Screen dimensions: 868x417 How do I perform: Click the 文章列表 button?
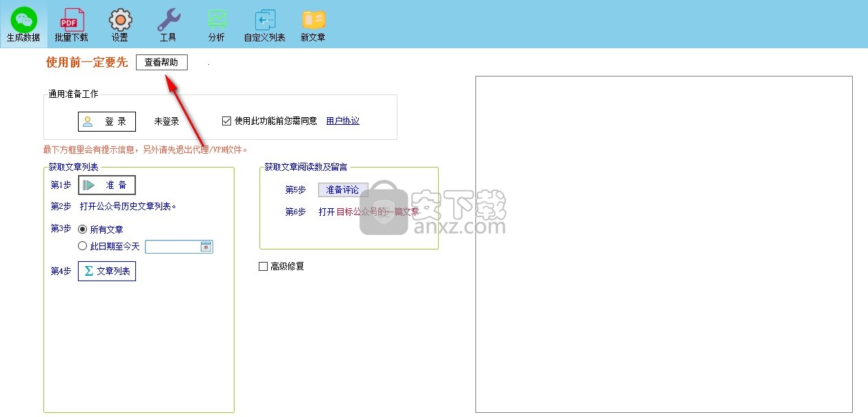pyautogui.click(x=107, y=271)
